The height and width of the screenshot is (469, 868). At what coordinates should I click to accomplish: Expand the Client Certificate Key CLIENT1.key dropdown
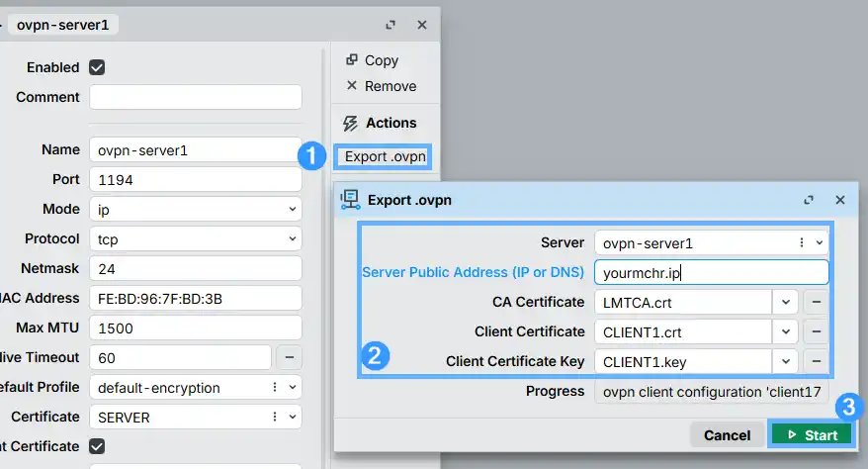(x=786, y=361)
